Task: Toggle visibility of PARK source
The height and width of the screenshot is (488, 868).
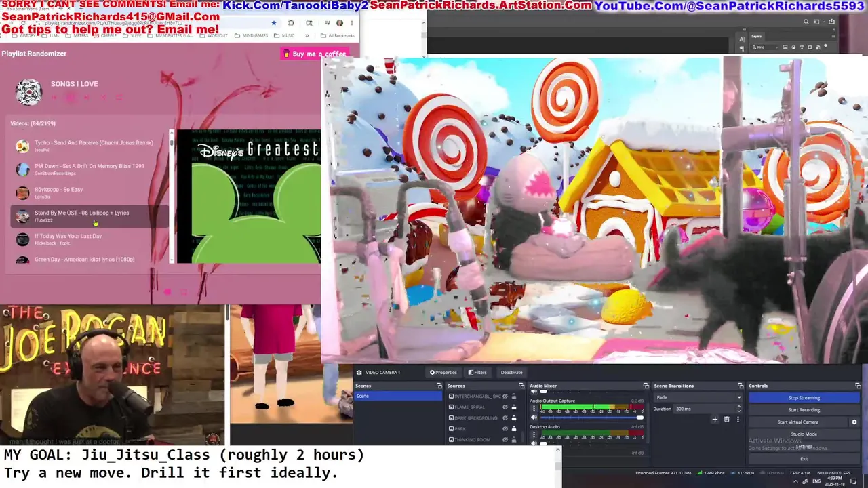Action: click(x=505, y=428)
